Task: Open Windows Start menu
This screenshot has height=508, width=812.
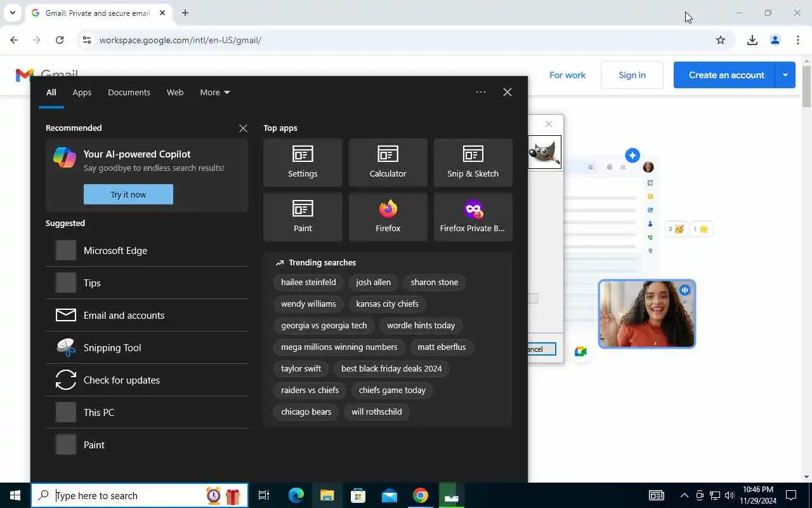Action: pyautogui.click(x=15, y=495)
